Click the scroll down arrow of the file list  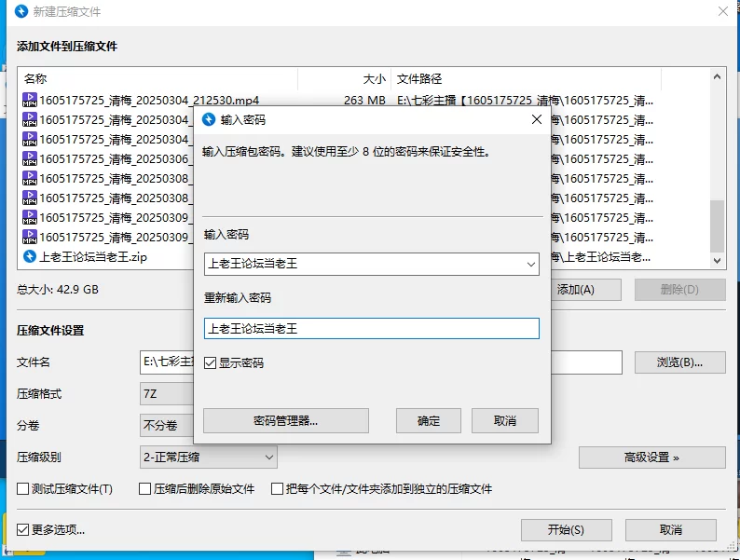click(x=717, y=260)
